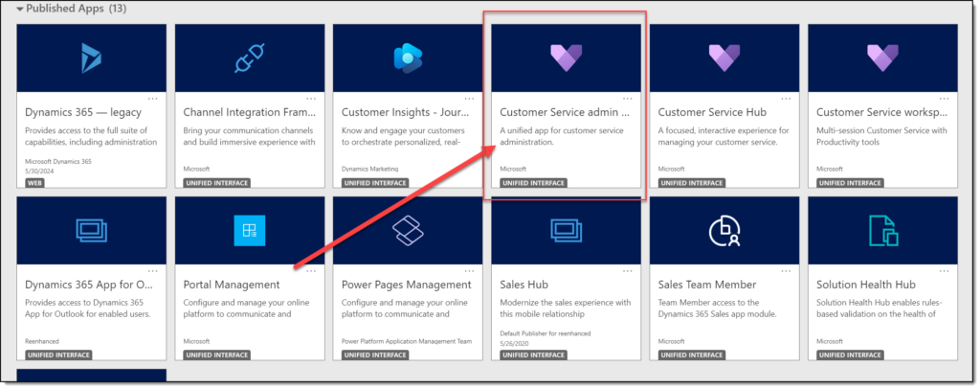Open the Sales Team Member title
Viewport: 980px width, 389px height.
tap(707, 285)
